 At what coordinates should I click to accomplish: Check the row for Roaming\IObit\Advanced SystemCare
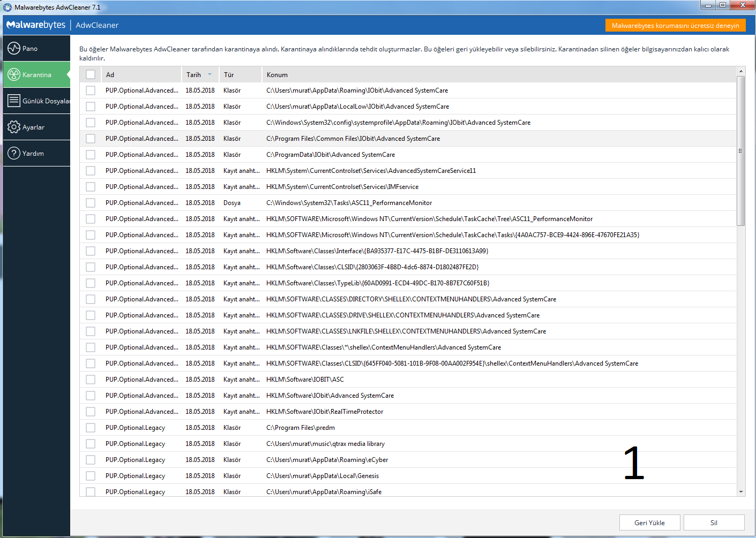91,90
